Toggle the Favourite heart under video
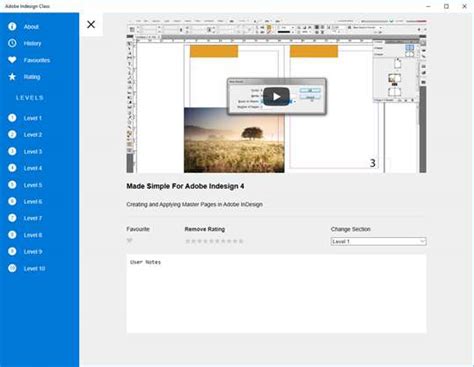This screenshot has width=474, height=367. pos(130,240)
